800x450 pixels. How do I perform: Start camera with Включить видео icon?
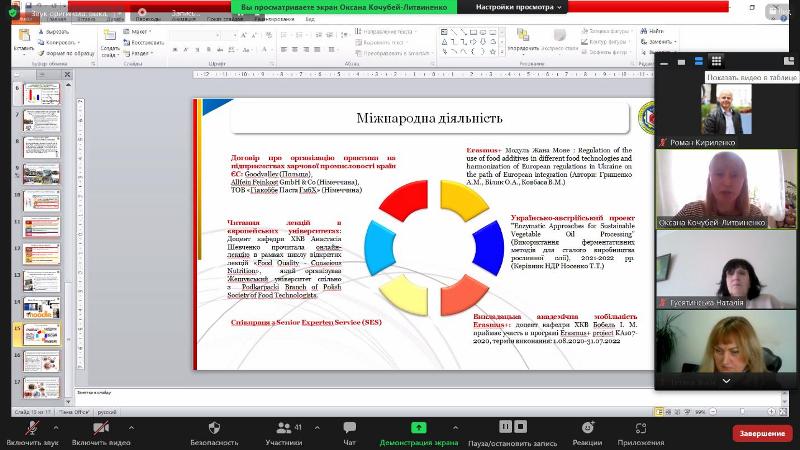102,427
